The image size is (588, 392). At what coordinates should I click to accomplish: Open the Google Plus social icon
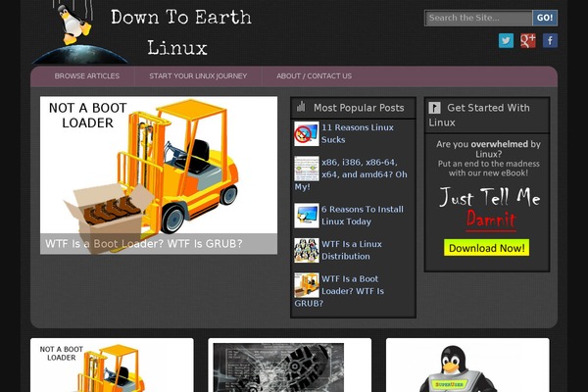(x=528, y=40)
